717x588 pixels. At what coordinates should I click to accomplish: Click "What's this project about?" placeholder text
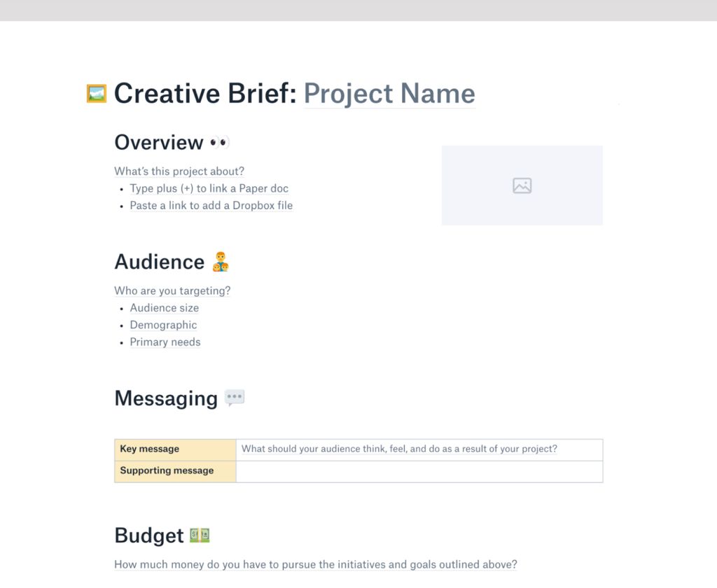point(179,171)
